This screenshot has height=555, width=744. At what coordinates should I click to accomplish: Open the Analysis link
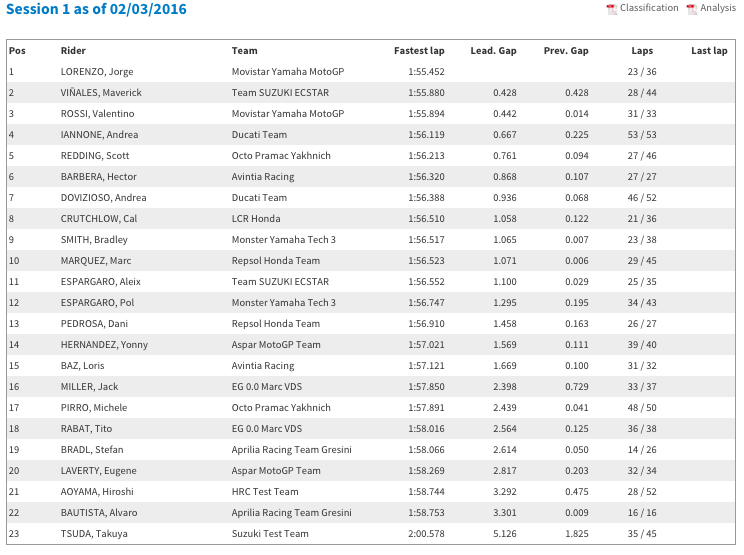click(x=718, y=8)
